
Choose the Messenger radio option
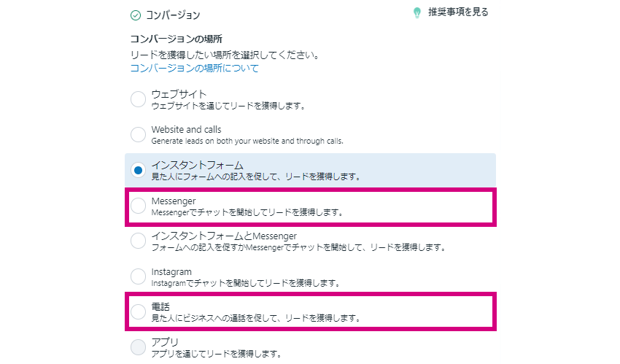(x=138, y=206)
